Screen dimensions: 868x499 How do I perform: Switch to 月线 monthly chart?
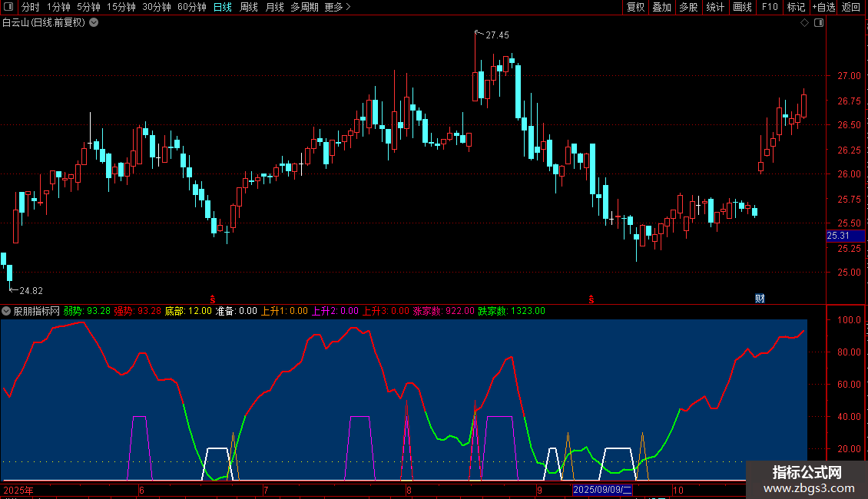(274, 7)
